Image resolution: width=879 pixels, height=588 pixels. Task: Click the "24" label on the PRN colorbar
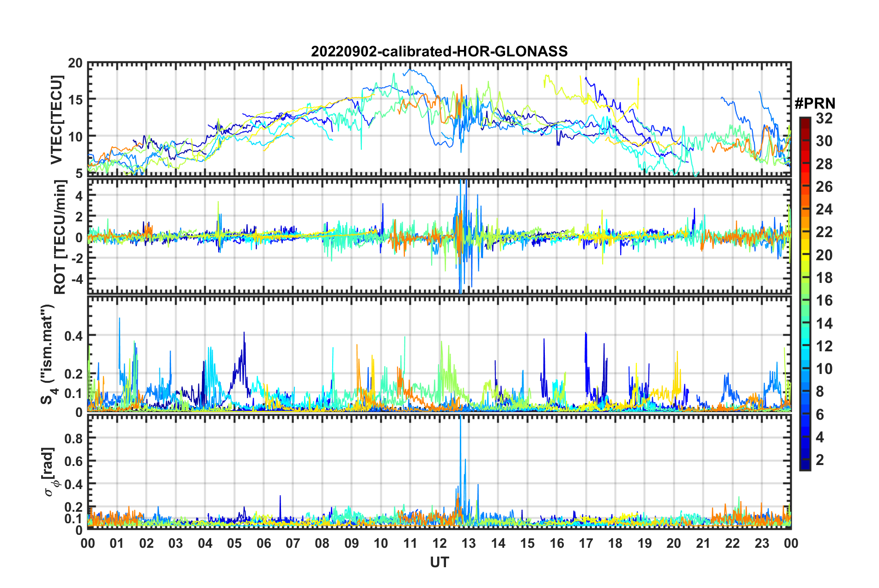(824, 209)
